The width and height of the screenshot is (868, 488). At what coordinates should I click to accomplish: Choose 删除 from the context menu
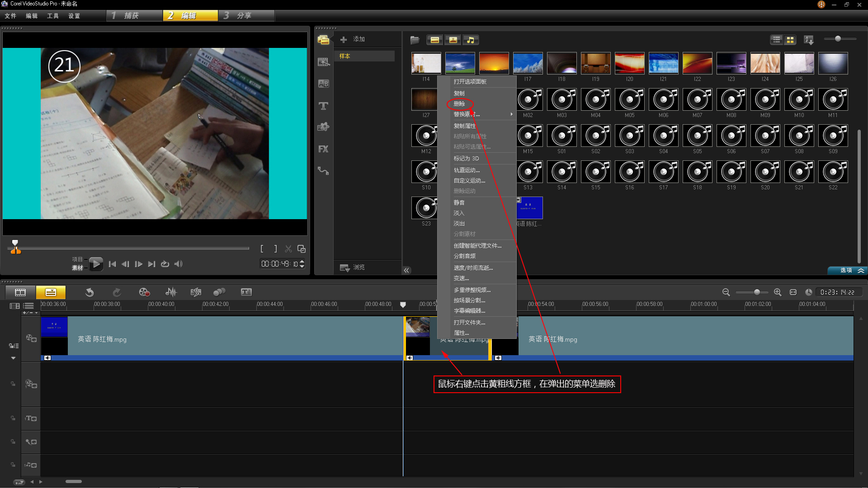(x=459, y=104)
